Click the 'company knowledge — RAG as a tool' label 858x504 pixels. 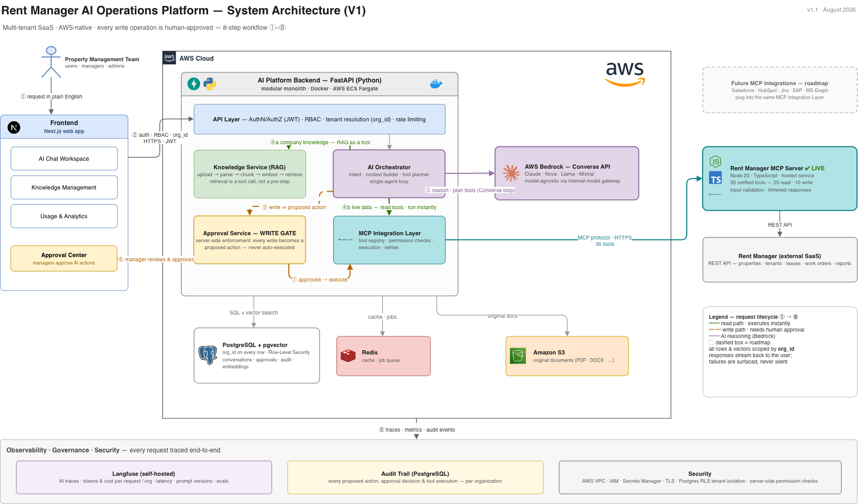click(x=320, y=143)
